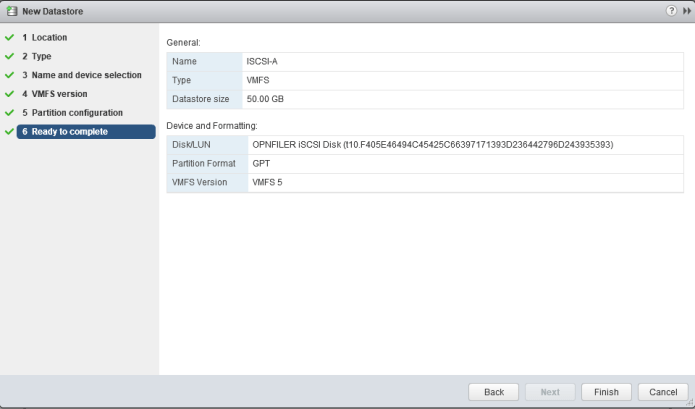Viewport: 695px width, 409px height.
Task: Click the checkmark next to VMFS version
Action: tap(9, 94)
